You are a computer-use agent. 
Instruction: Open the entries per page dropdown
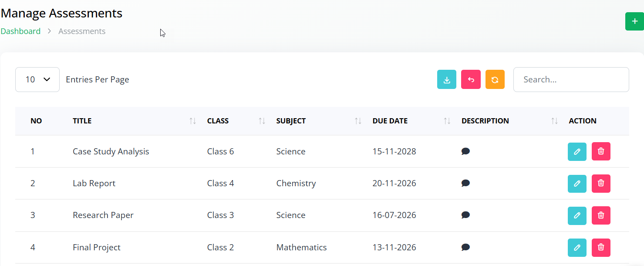[x=37, y=79]
